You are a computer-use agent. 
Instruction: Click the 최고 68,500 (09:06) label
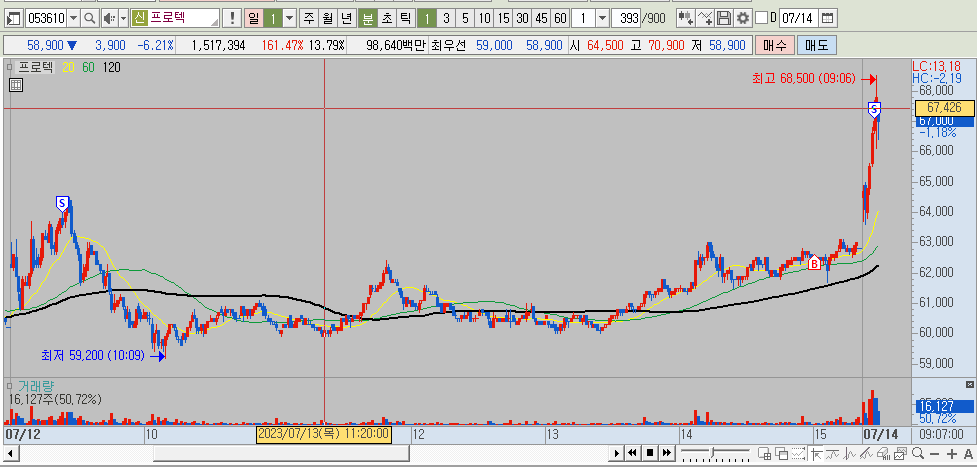coord(805,79)
